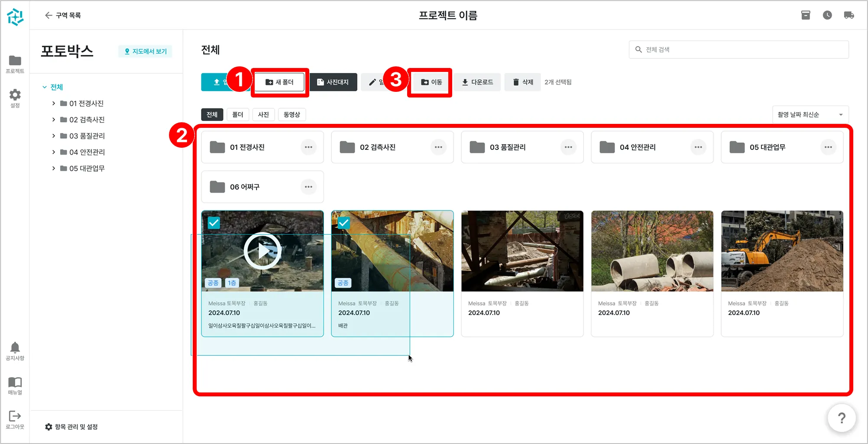This screenshot has width=868, height=444.
Task: Click the 사진대지 button
Action: (333, 82)
